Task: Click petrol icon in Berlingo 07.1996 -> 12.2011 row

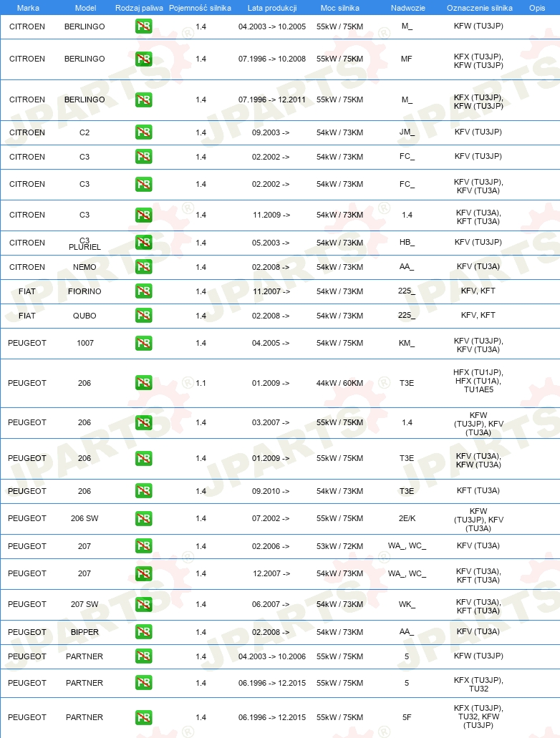Action: pos(144,99)
